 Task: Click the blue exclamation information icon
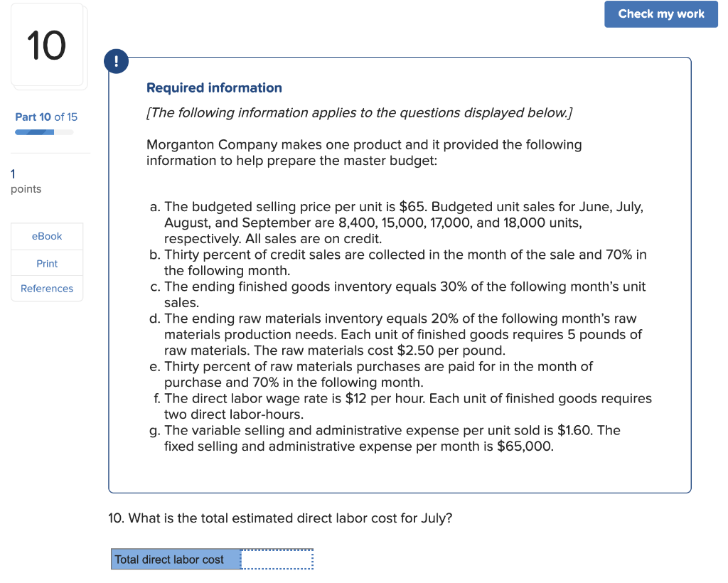[x=116, y=61]
